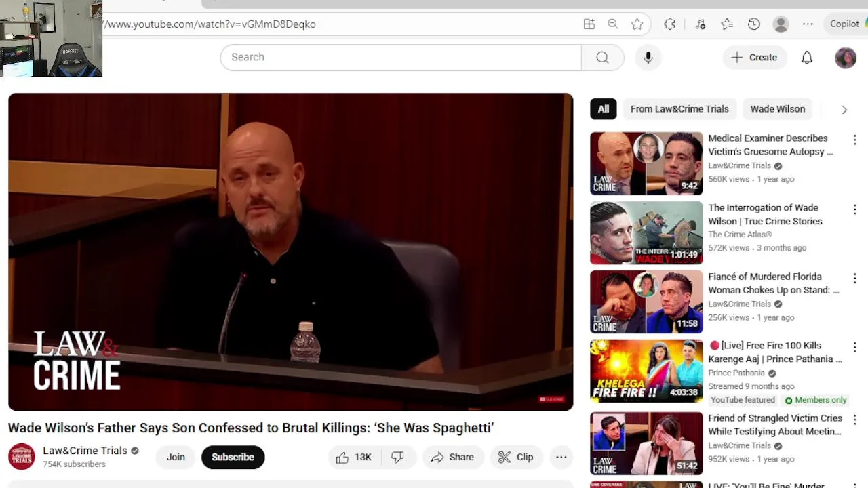Add page to favorites with star icon
868x488 pixels.
637,24
